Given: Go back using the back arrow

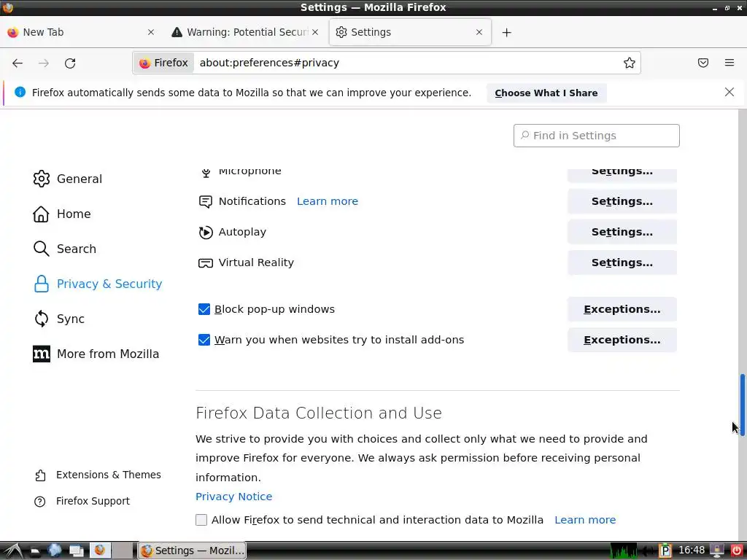Looking at the screenshot, I should (18, 63).
